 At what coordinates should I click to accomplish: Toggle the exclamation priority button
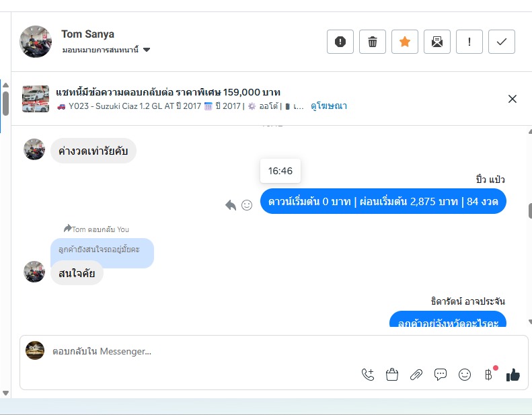469,42
